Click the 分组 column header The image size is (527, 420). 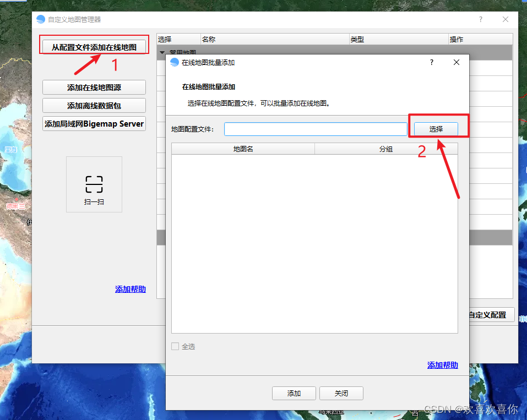386,149
